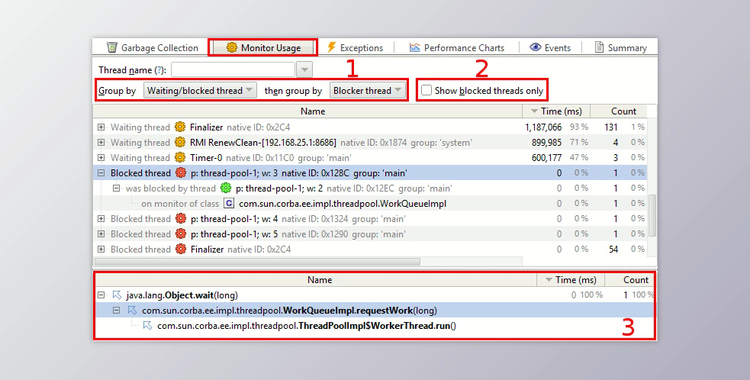
Task: Open the Exceptions tab
Action: (354, 48)
